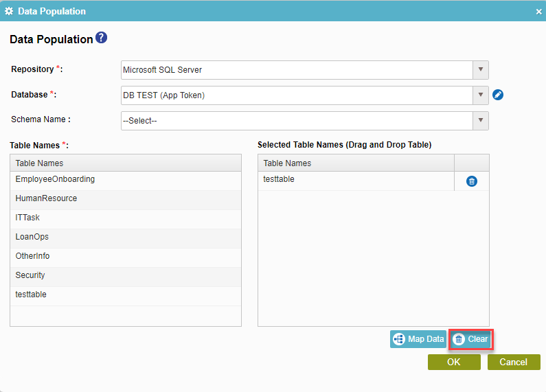The height and width of the screenshot is (392, 546).
Task: Select EmployeeOnboarding in the Table Names list
Action: (55, 179)
